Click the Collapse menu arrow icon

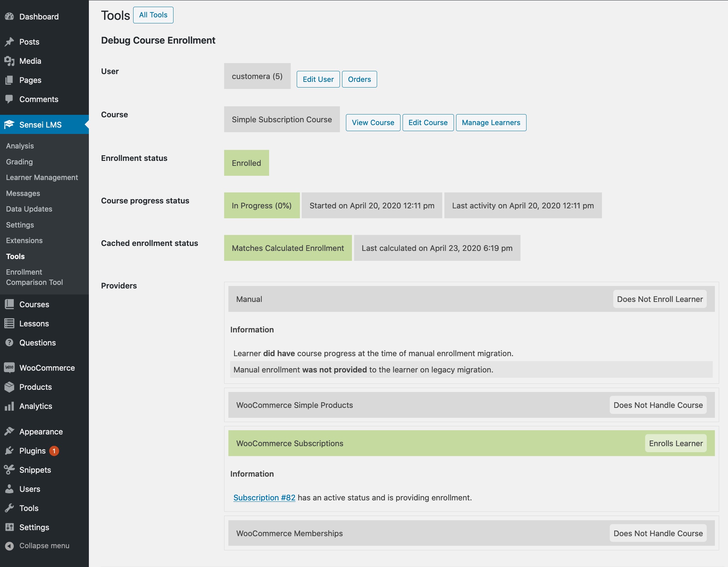click(x=9, y=546)
